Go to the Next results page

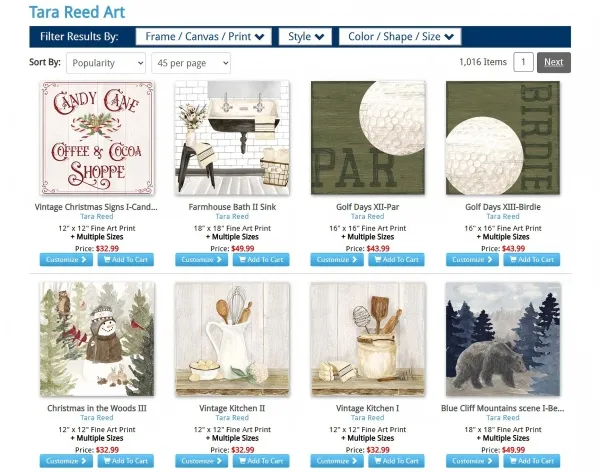(x=554, y=62)
